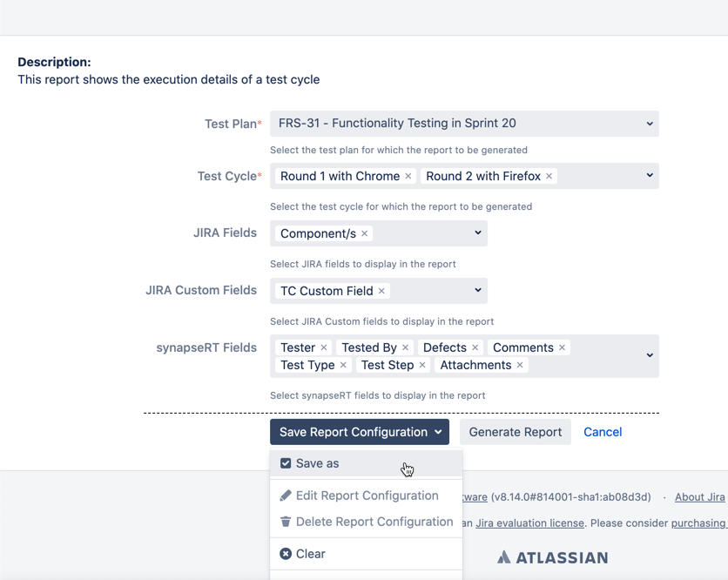Choose Delete Report Configuration menu item
Viewport: 728px width, 580px height.
tap(374, 522)
